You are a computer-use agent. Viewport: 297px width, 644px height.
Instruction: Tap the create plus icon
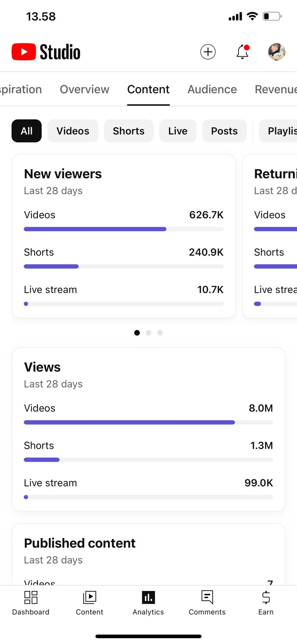pos(208,52)
